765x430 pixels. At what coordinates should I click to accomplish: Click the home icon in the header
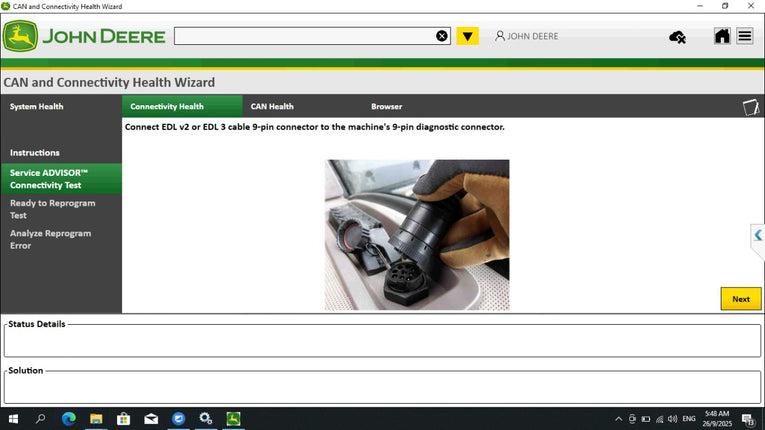721,36
